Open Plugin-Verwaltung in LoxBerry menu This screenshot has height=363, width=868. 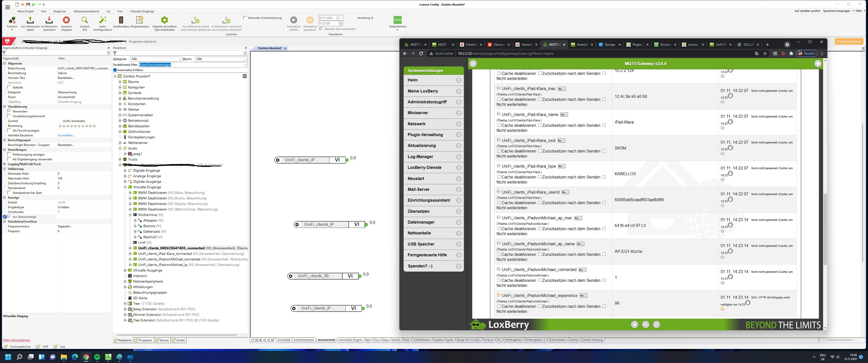point(433,135)
